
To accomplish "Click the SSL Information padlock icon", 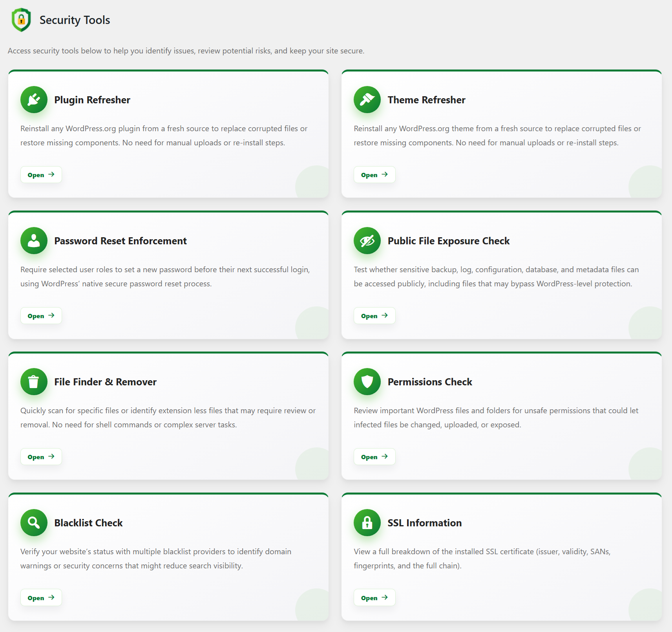I will pyautogui.click(x=367, y=523).
